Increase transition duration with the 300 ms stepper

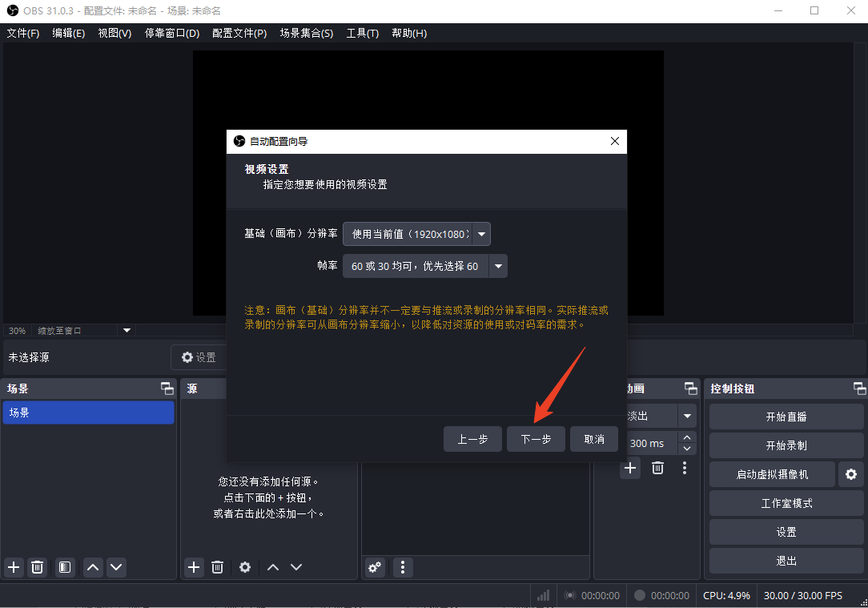tap(686, 437)
